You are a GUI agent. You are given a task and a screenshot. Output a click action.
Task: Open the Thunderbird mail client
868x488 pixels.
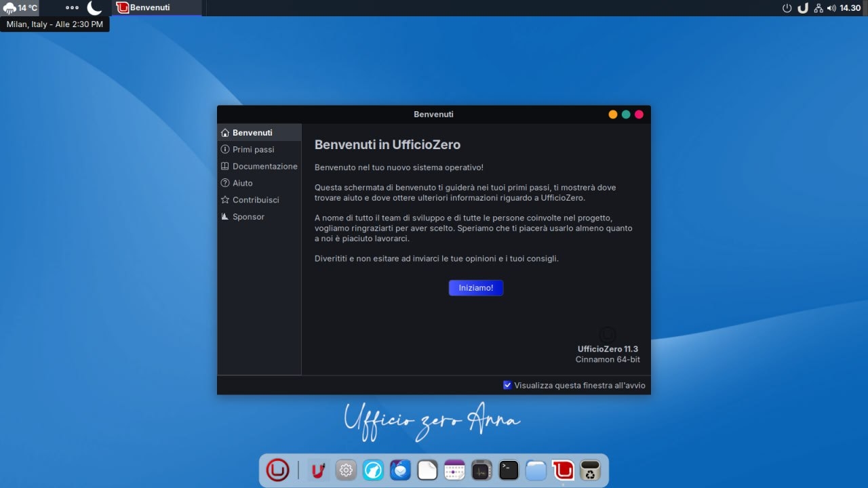(x=400, y=470)
